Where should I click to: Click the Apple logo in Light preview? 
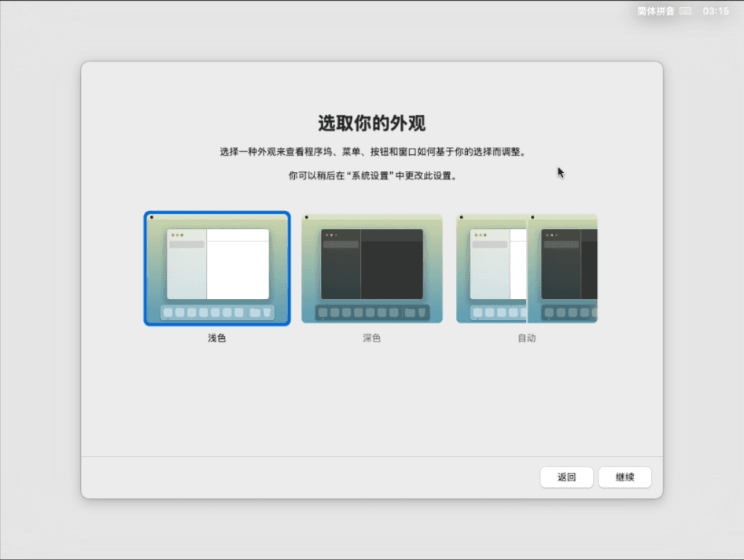pos(151,217)
